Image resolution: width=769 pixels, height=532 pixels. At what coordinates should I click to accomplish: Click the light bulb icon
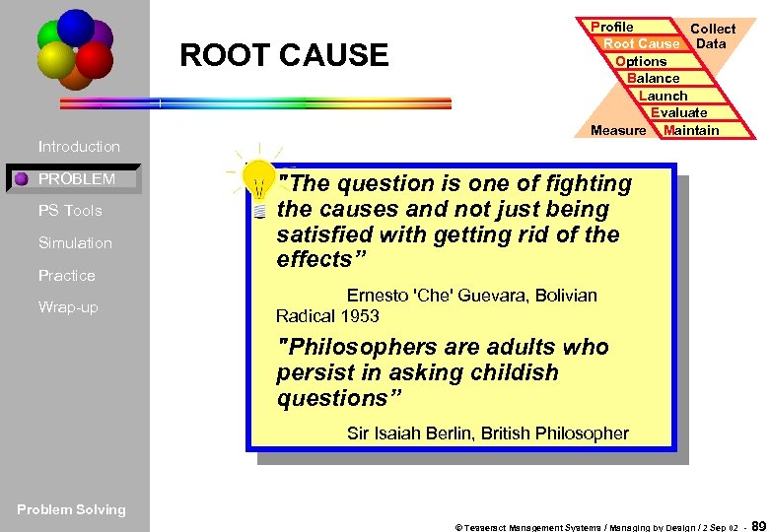(258, 182)
